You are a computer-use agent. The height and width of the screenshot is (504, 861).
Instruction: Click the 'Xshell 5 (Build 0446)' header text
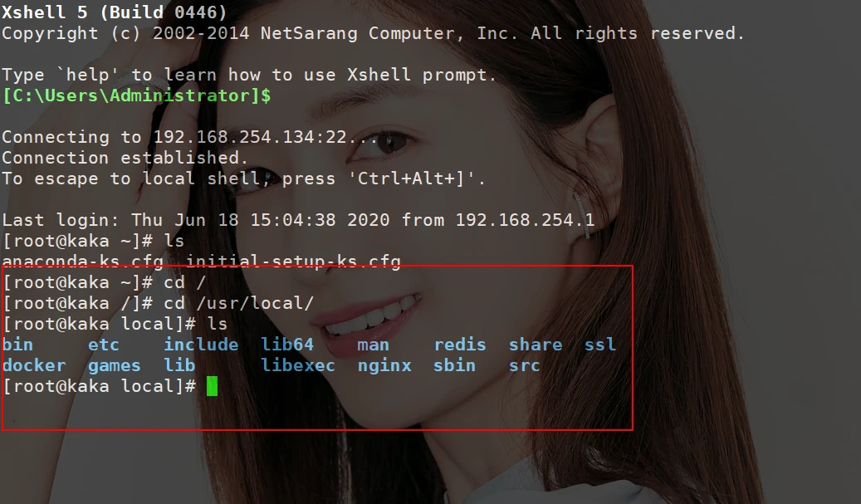[x=115, y=12]
